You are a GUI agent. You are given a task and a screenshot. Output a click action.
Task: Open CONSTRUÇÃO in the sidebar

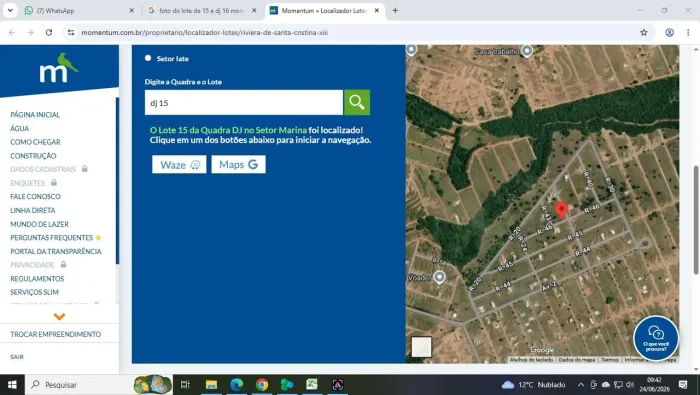coord(33,156)
